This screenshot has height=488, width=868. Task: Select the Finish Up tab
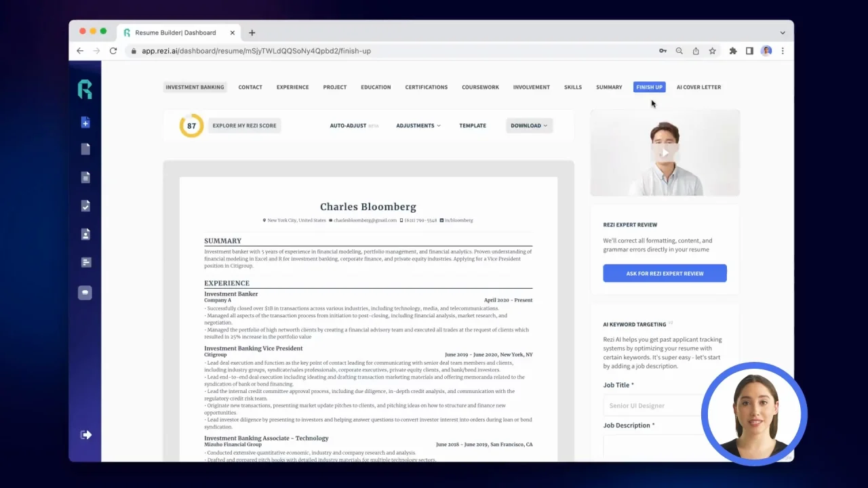[649, 87]
